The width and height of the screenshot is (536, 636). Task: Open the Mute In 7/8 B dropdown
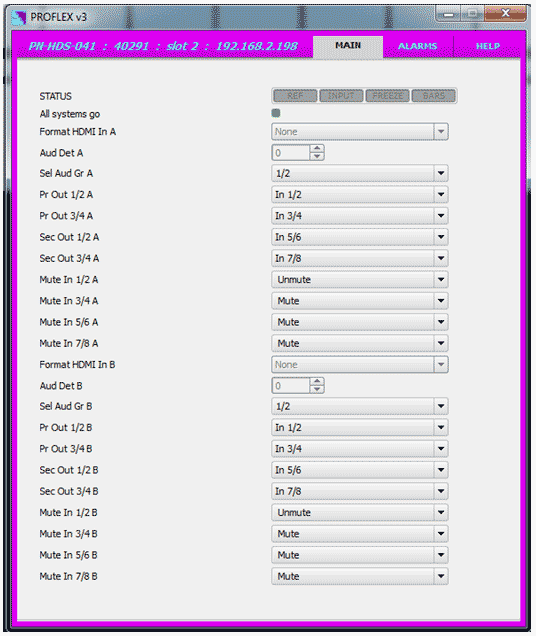(x=359, y=576)
